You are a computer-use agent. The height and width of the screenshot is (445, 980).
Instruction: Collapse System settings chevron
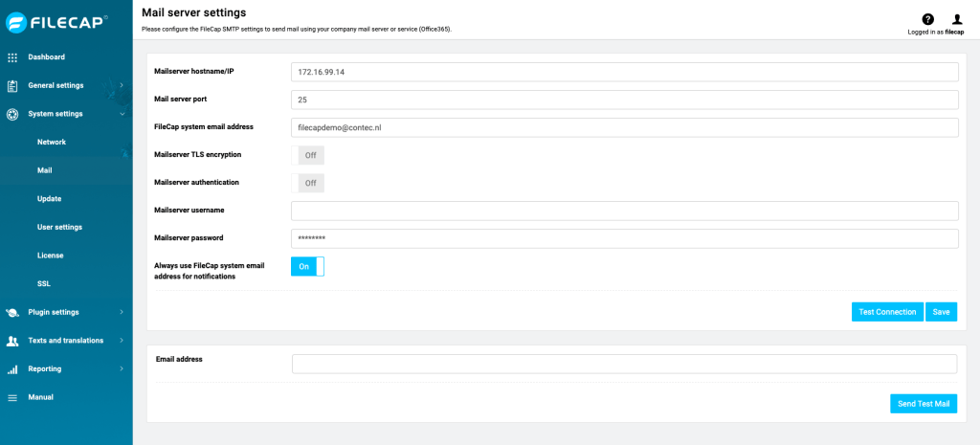[x=122, y=114]
